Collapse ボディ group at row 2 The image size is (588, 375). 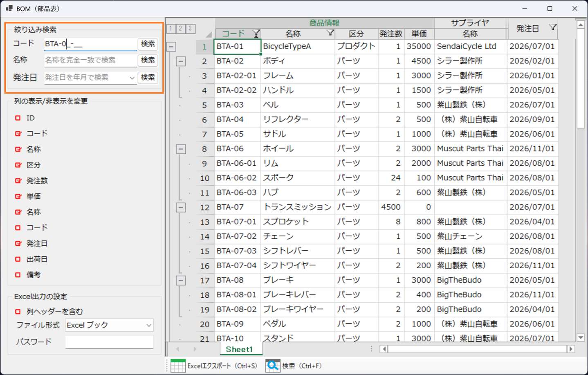181,61
